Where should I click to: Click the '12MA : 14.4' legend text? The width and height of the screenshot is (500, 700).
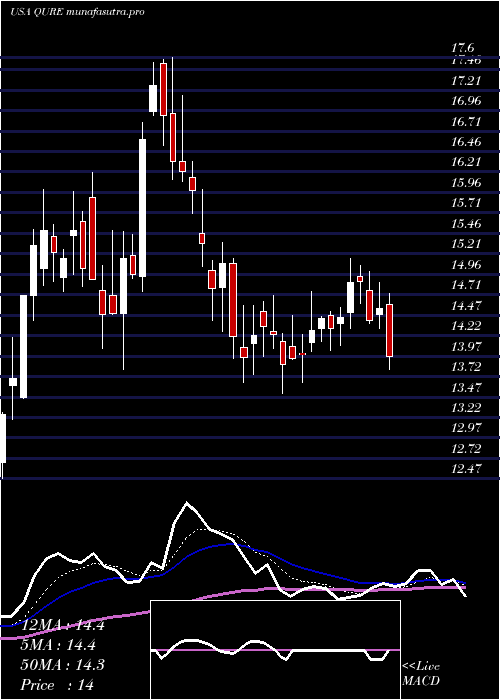62,625
